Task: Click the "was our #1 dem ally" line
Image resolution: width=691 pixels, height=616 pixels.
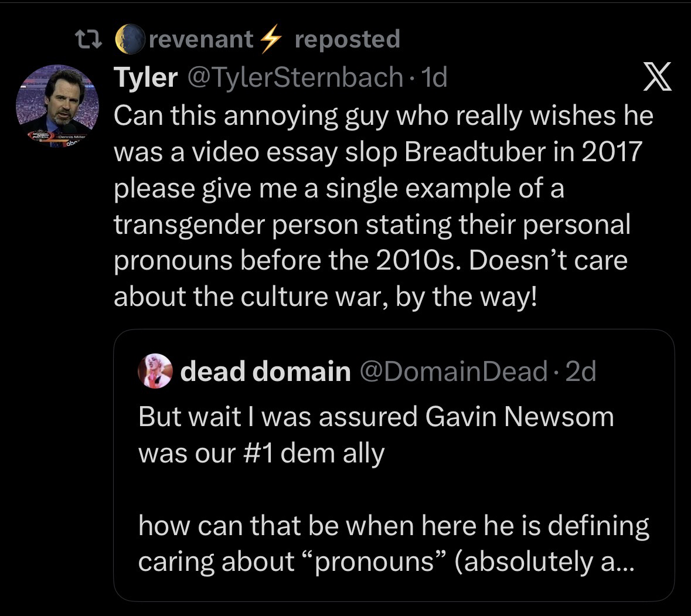Action: (x=261, y=452)
